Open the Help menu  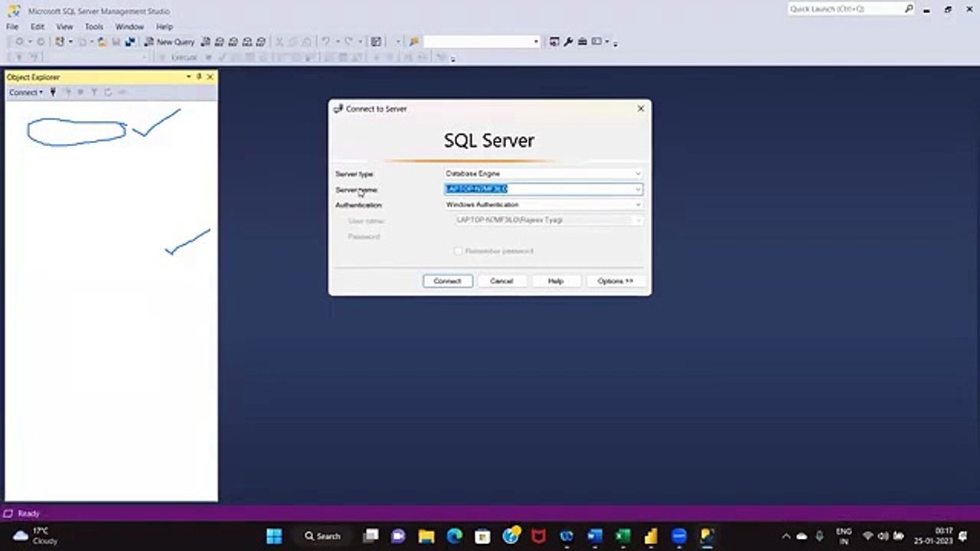[165, 27]
